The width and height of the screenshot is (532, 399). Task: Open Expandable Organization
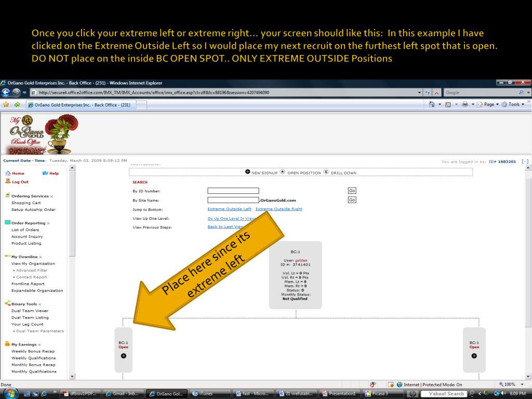click(x=37, y=291)
